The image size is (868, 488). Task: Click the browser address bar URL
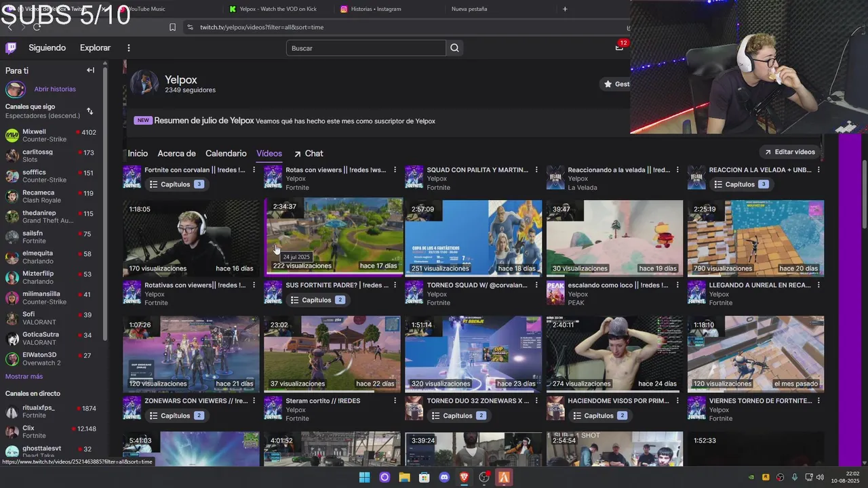pyautogui.click(x=262, y=27)
